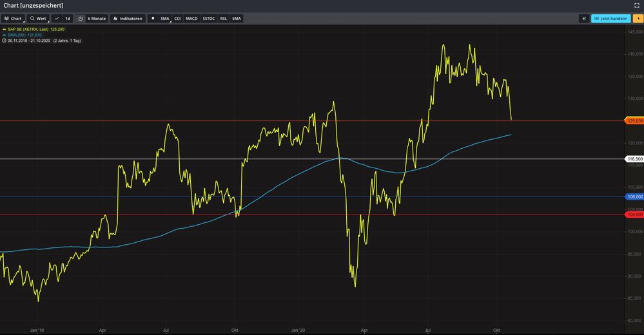Click the line chart type icon
Screen dimensions: 644x335
point(57,19)
